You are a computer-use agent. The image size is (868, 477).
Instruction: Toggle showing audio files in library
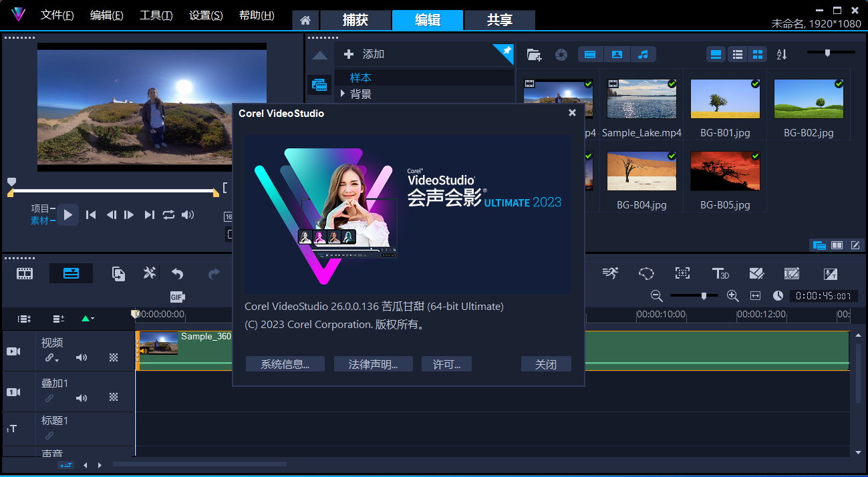click(643, 55)
